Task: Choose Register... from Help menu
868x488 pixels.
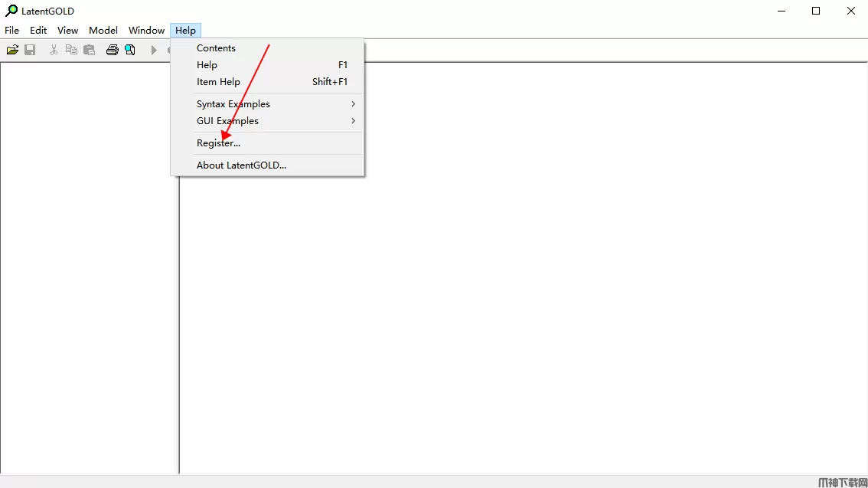Action: [267, 143]
